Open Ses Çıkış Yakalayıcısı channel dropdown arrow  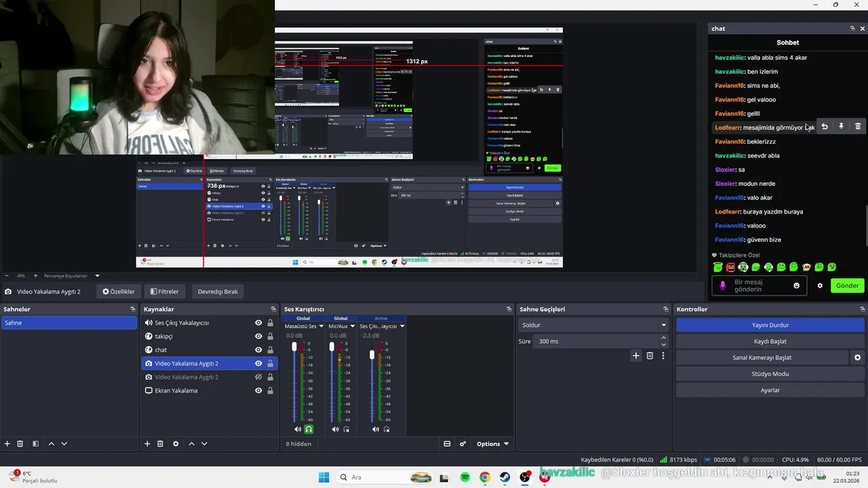[402, 326]
